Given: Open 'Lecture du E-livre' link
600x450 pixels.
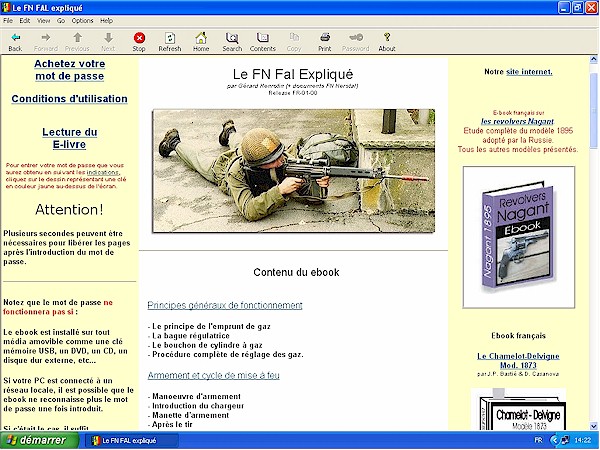Looking at the screenshot, I should 70,138.
